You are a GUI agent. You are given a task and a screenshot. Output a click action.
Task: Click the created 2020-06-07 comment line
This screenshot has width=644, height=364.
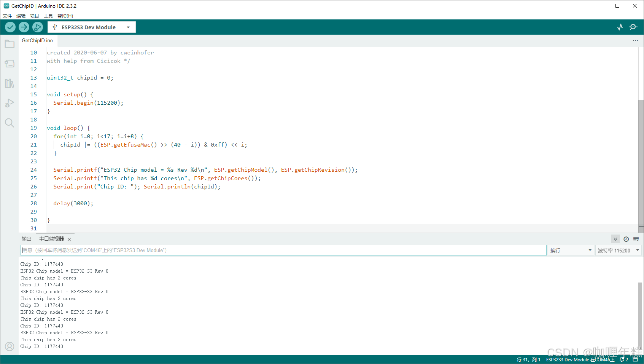(100, 53)
